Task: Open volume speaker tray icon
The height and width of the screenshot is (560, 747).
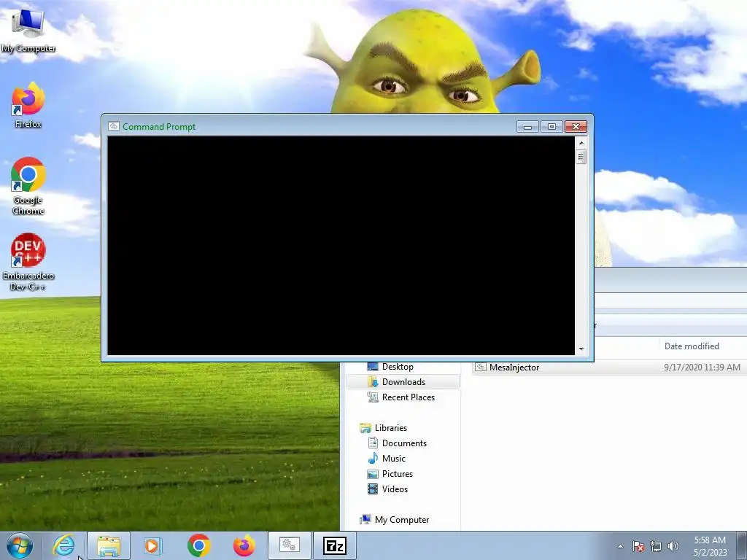Action: pyautogui.click(x=673, y=546)
